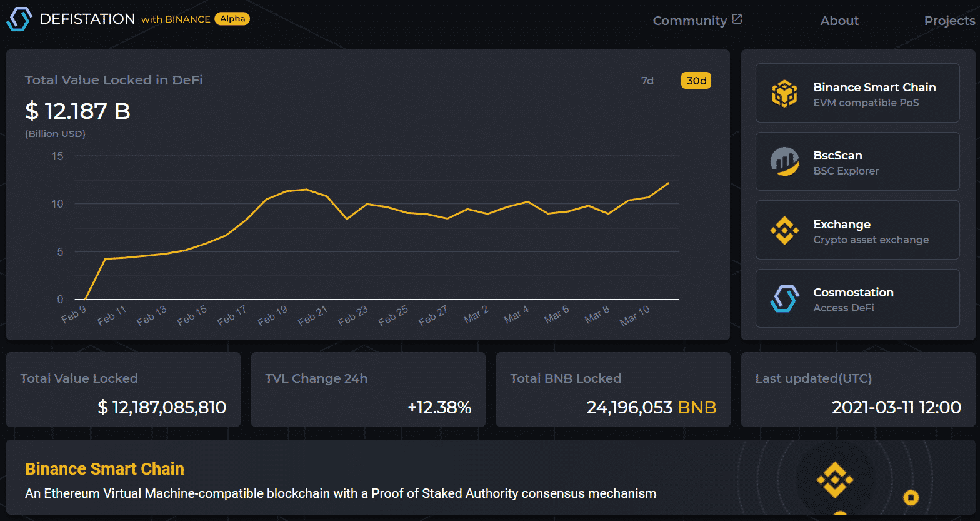Switch the chart to the 7d range
The width and height of the screenshot is (980, 521).
[647, 81]
